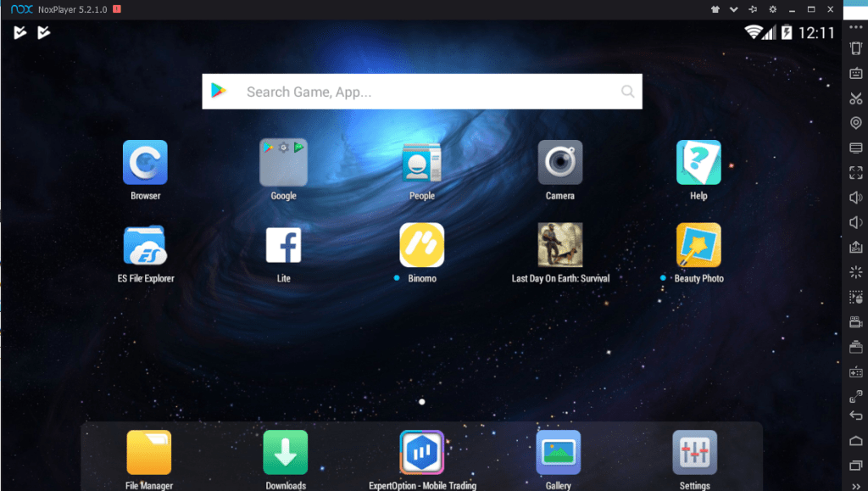Click the search magnifier icon
This screenshot has width=868, height=491.
[x=627, y=92]
